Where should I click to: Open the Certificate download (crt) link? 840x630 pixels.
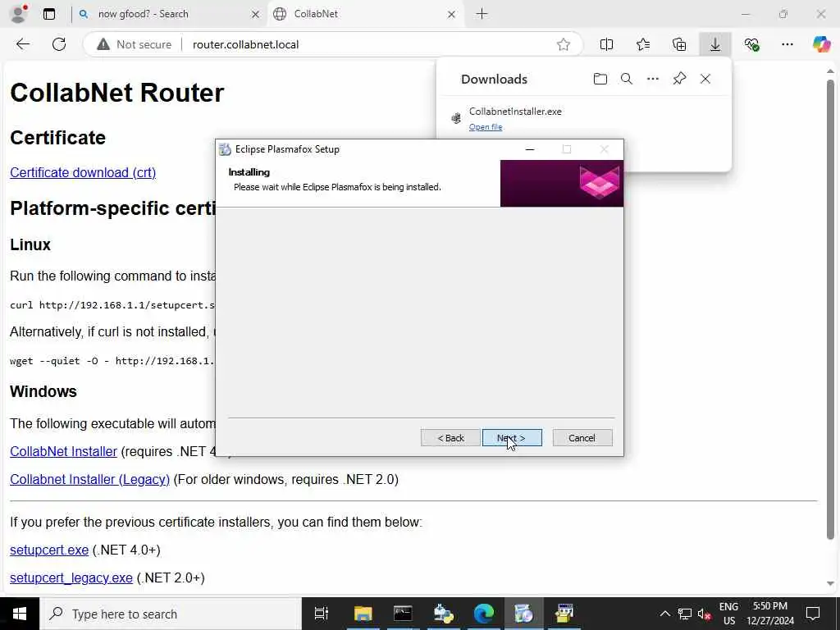coord(83,172)
